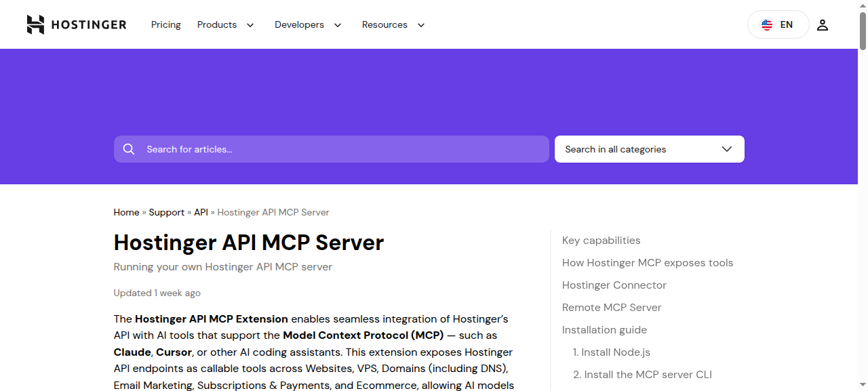
Task: Click the Hostinger API MCP Server heading
Action: pyautogui.click(x=249, y=243)
